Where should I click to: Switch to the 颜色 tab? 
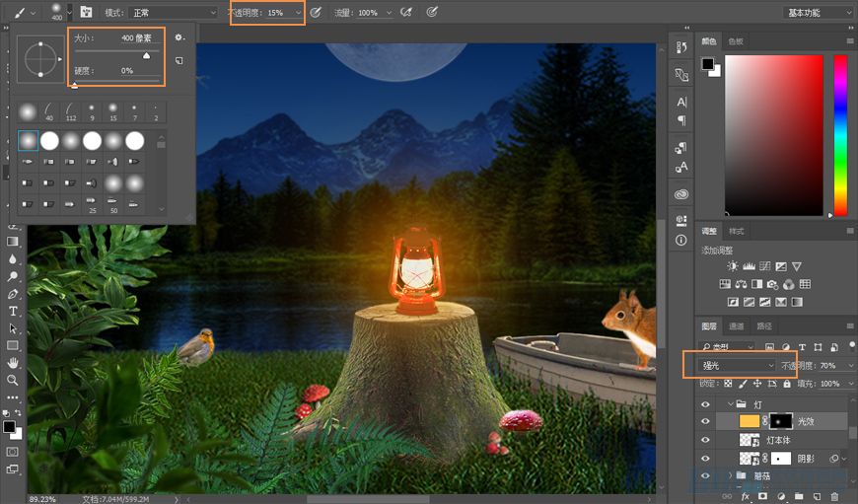coord(709,41)
